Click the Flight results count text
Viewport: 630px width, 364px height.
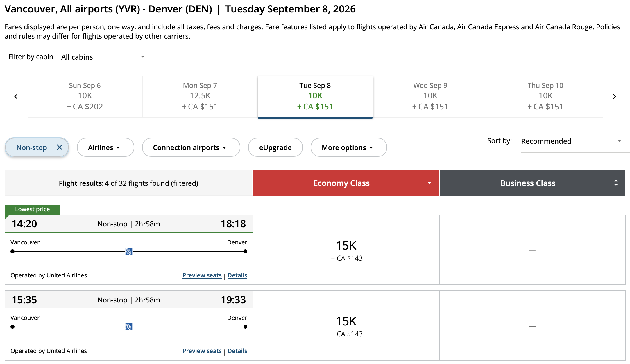[128, 183]
